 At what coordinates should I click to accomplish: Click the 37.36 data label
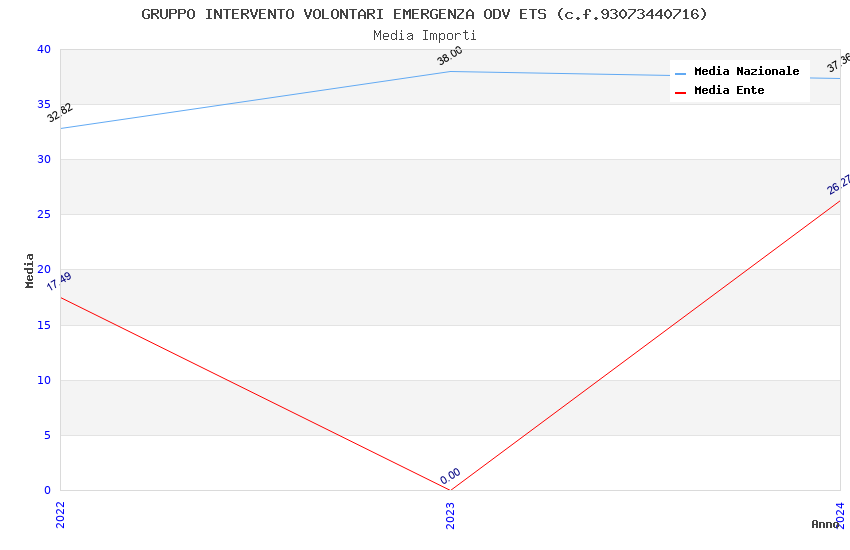pos(839,63)
